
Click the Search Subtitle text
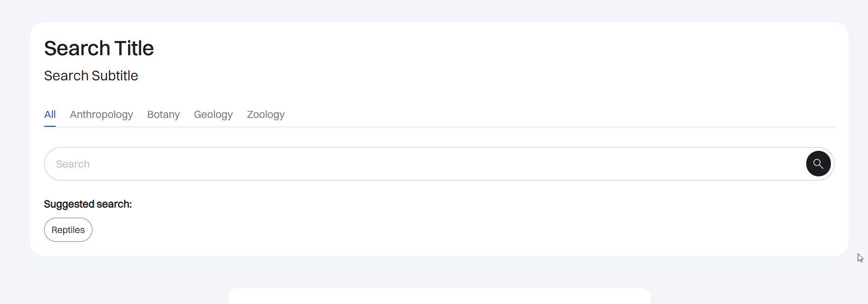coord(91,76)
